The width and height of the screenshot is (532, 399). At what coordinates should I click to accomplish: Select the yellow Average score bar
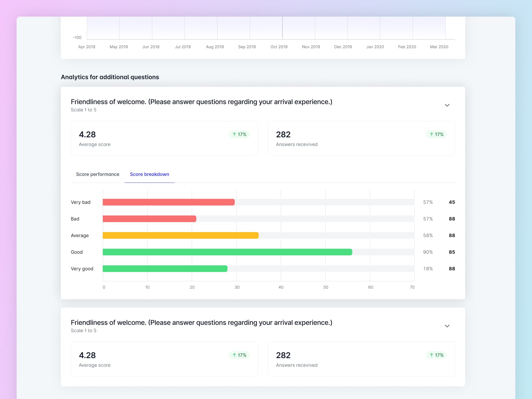181,235
